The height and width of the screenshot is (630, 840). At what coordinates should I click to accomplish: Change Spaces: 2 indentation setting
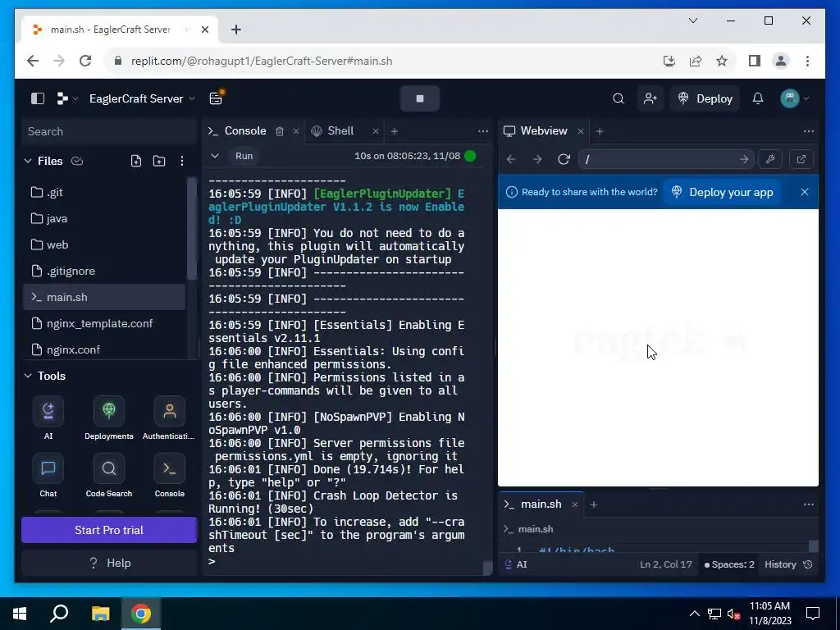tap(729, 564)
